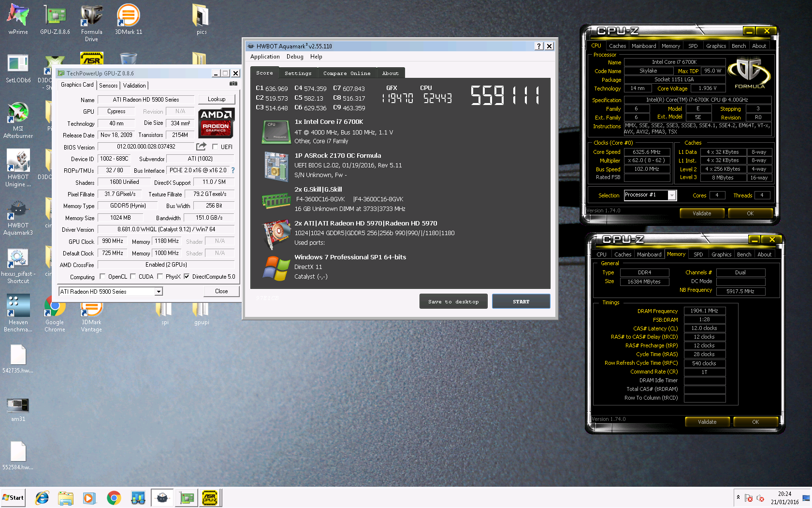The height and width of the screenshot is (508, 812).
Task: Open the Application menu in HWBOT Aquamark
Action: pyautogui.click(x=265, y=57)
